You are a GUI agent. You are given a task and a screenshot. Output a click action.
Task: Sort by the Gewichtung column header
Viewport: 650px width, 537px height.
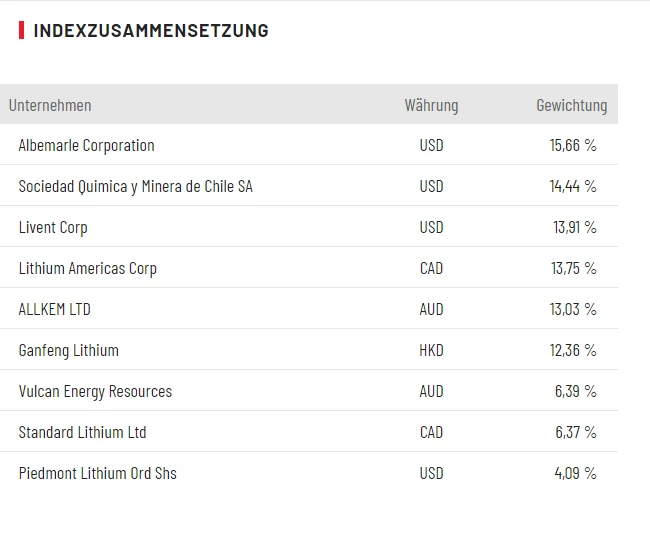(571, 105)
